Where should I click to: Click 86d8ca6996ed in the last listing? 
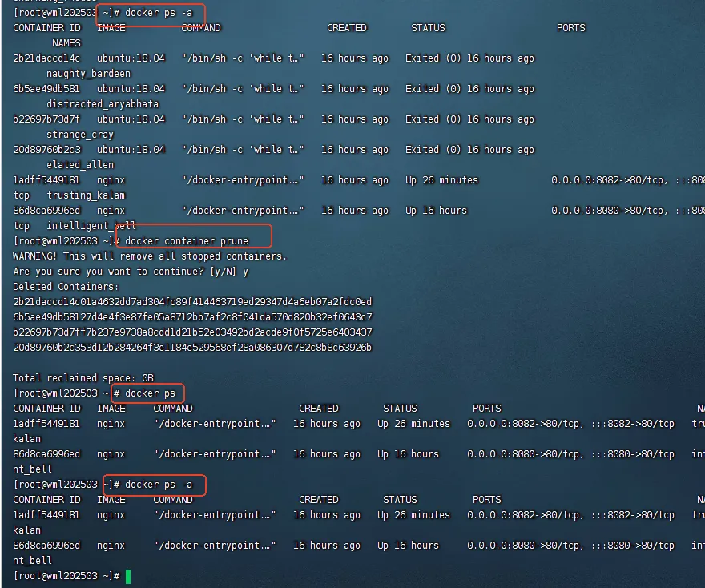[46, 546]
